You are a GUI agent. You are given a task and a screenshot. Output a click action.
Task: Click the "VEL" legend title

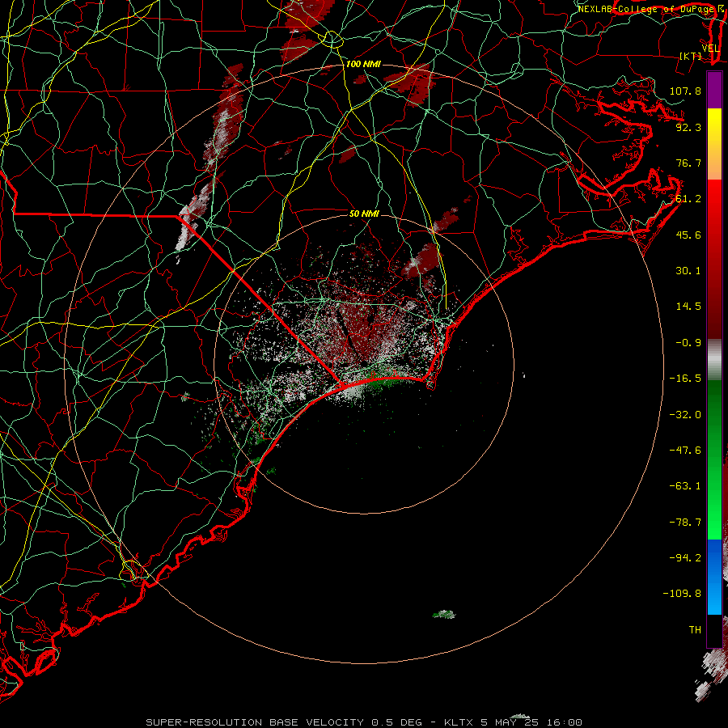[710, 49]
